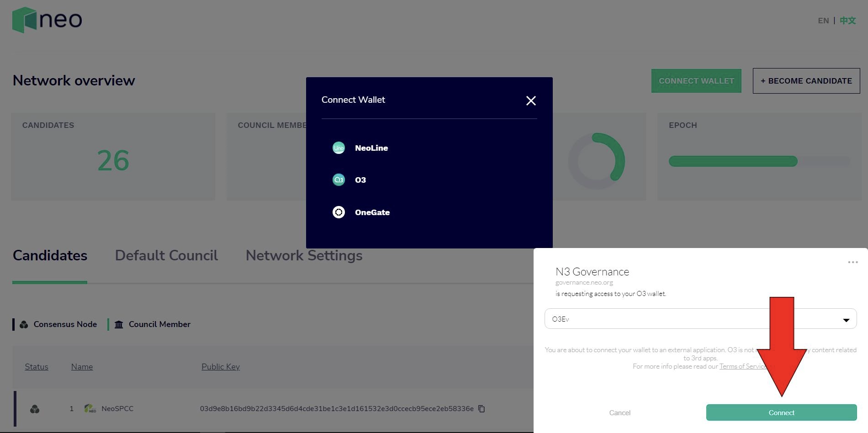The image size is (868, 433).
Task: Sort table by Name column
Action: pyautogui.click(x=82, y=367)
